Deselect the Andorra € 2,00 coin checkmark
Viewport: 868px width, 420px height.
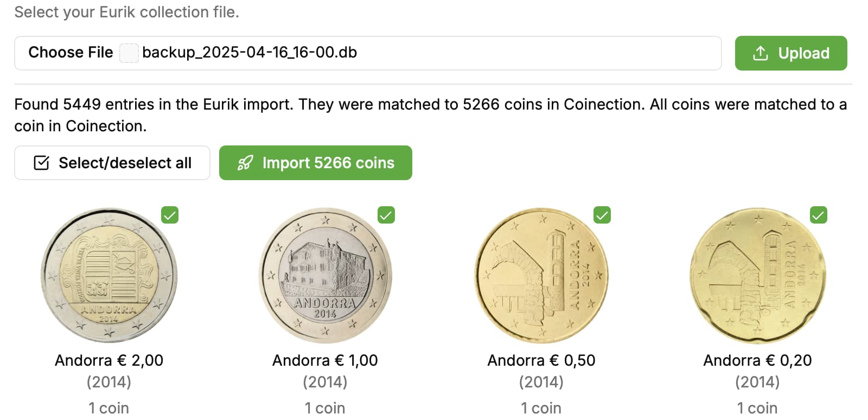point(170,215)
